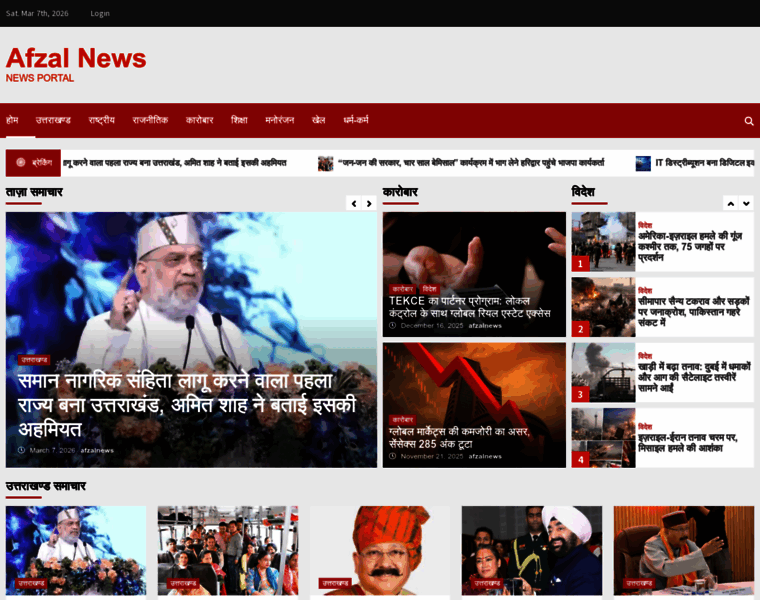Open the bus passengers उत्तराखण्ड news thumbnail
Viewport: 760px width, 600px height.
point(228,551)
